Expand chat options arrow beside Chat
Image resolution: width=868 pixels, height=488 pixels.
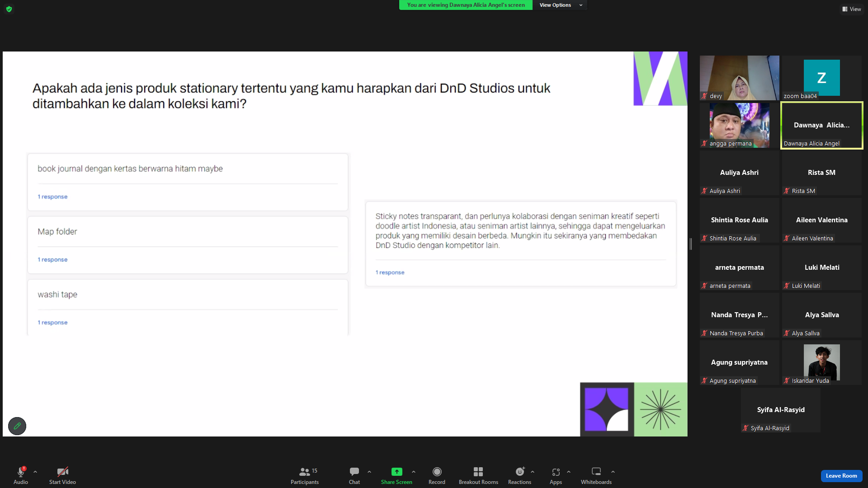369,472
